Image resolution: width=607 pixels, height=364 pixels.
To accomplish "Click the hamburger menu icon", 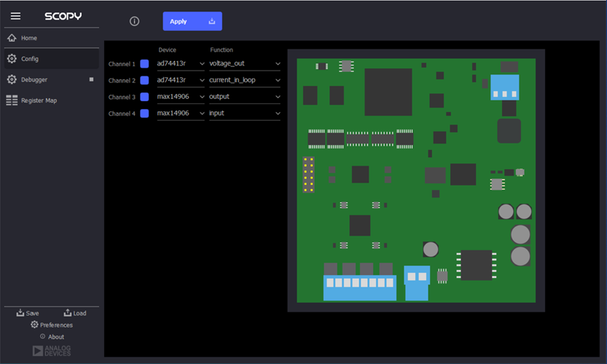I will tap(15, 16).
